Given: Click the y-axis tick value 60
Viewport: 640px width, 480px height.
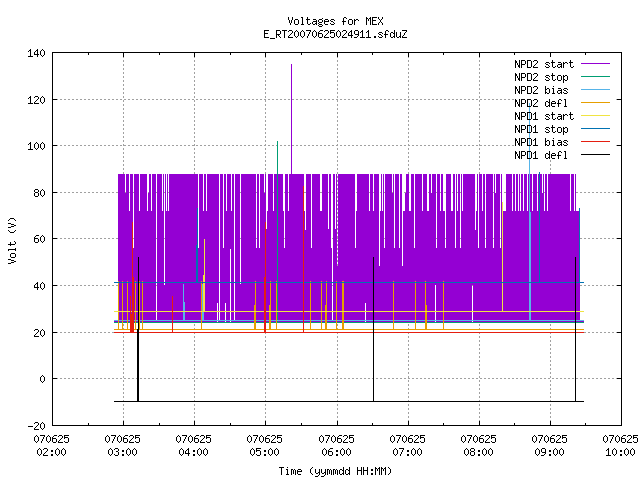Looking at the screenshot, I should 39,239.
